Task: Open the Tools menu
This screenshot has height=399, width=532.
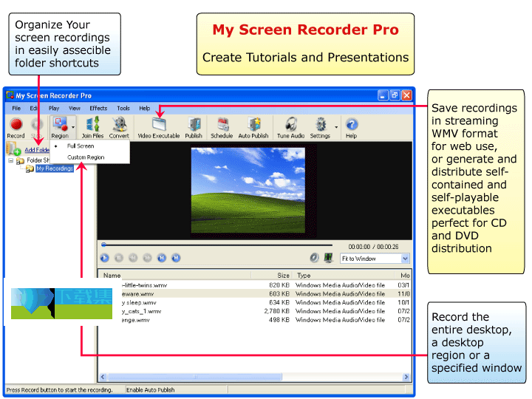Action: point(123,108)
